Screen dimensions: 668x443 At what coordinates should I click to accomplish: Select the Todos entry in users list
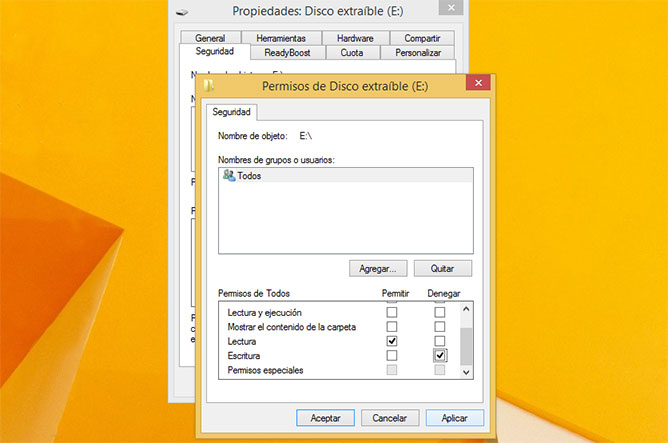click(346, 175)
